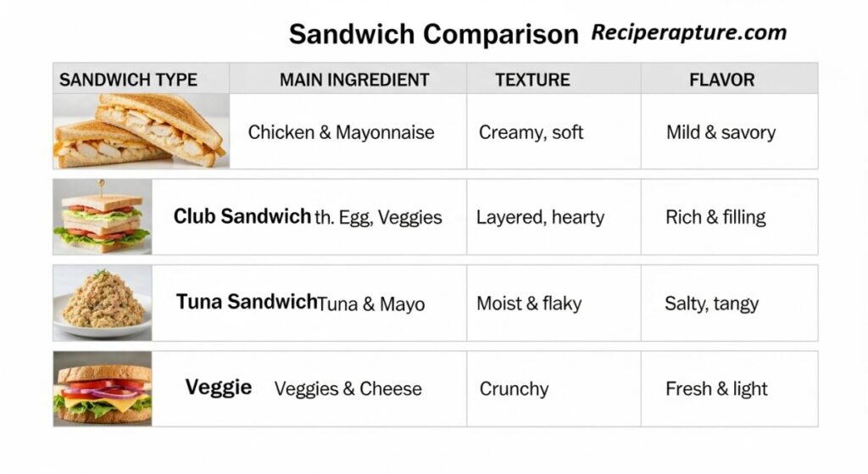The width and height of the screenshot is (868, 474).
Task: Click the chicken sandwich thumbnail image
Action: click(x=141, y=131)
